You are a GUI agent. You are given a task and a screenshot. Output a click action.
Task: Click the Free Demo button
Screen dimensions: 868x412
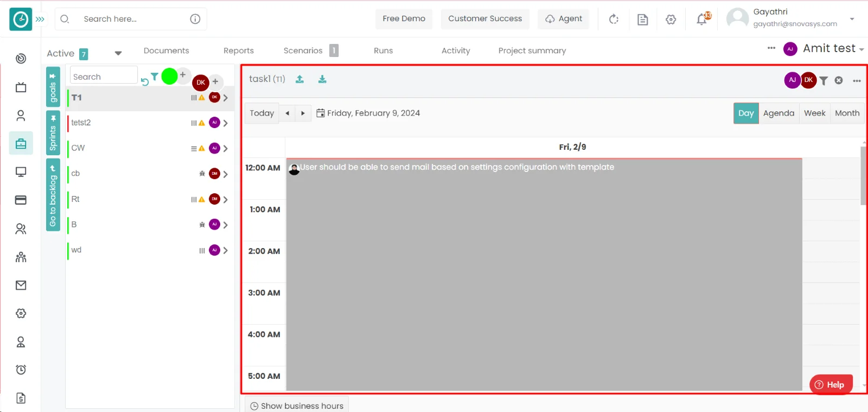(x=404, y=18)
